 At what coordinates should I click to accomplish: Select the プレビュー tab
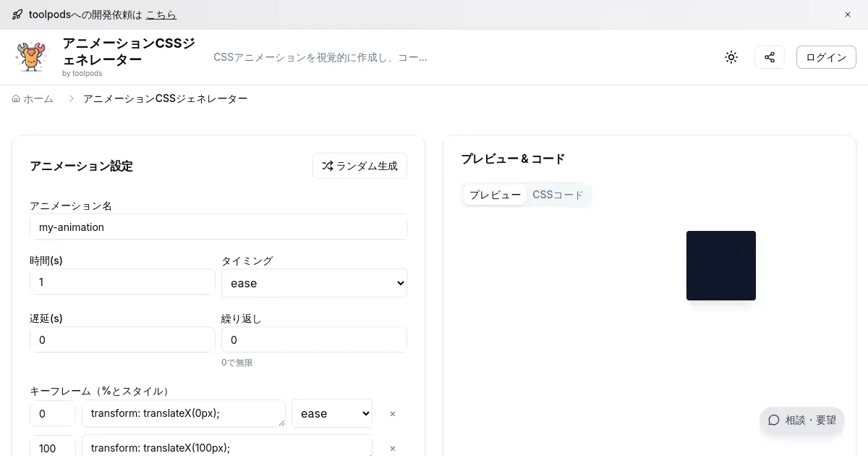(x=495, y=195)
